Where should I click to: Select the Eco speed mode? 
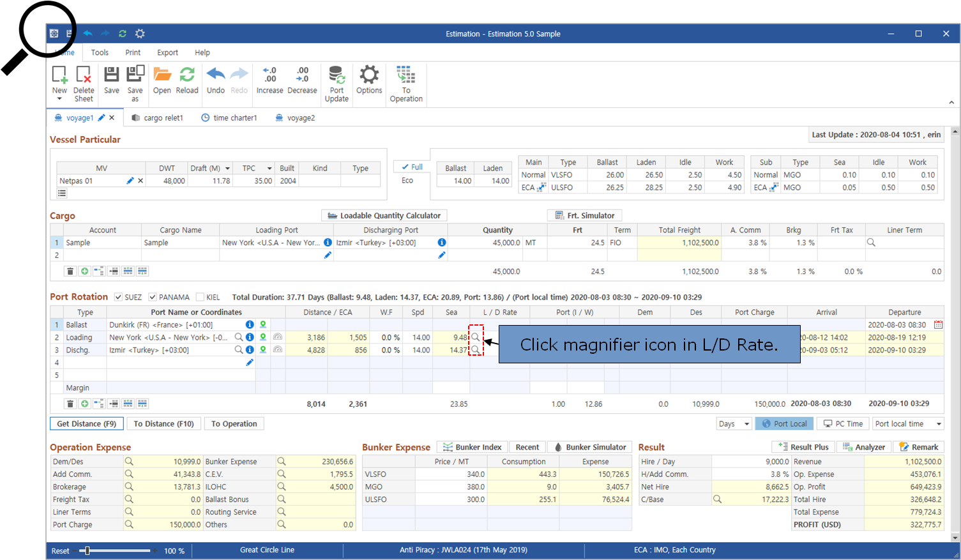click(407, 181)
